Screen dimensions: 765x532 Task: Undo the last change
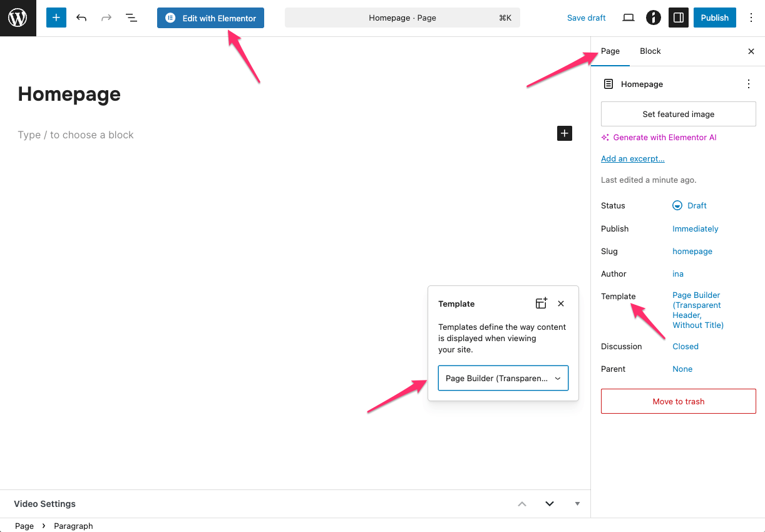point(81,18)
